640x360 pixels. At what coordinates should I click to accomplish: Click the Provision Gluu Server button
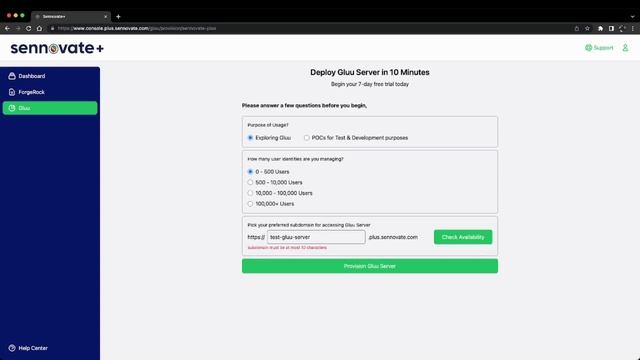(370, 266)
